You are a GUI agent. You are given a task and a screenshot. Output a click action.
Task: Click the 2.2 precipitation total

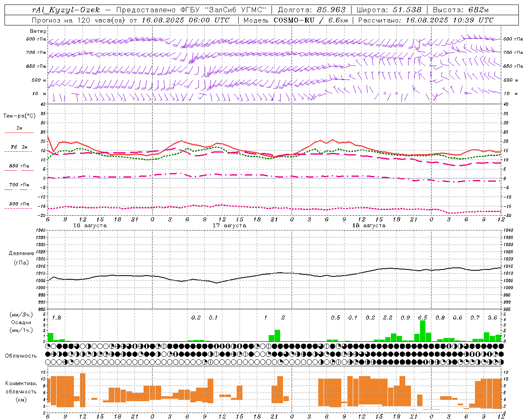tap(388, 318)
